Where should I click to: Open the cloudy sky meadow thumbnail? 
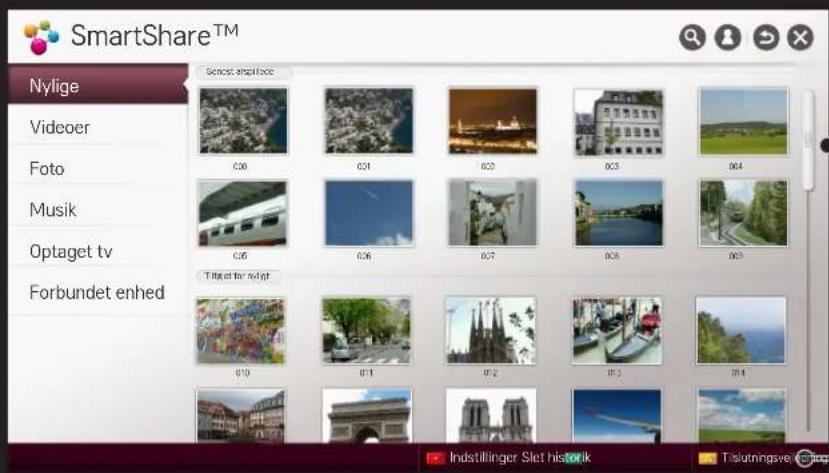[742, 416]
